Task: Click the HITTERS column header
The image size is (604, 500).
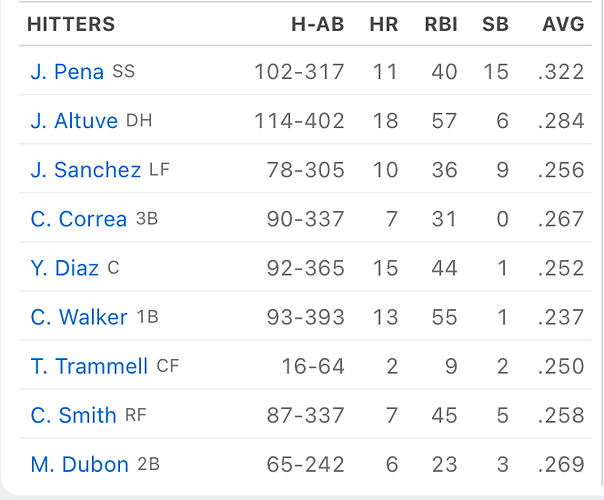Action: pos(71,24)
